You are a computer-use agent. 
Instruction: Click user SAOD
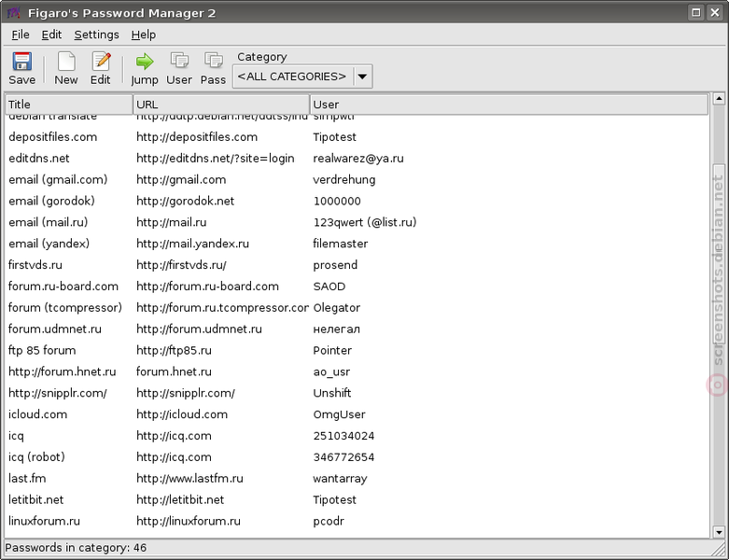329,287
